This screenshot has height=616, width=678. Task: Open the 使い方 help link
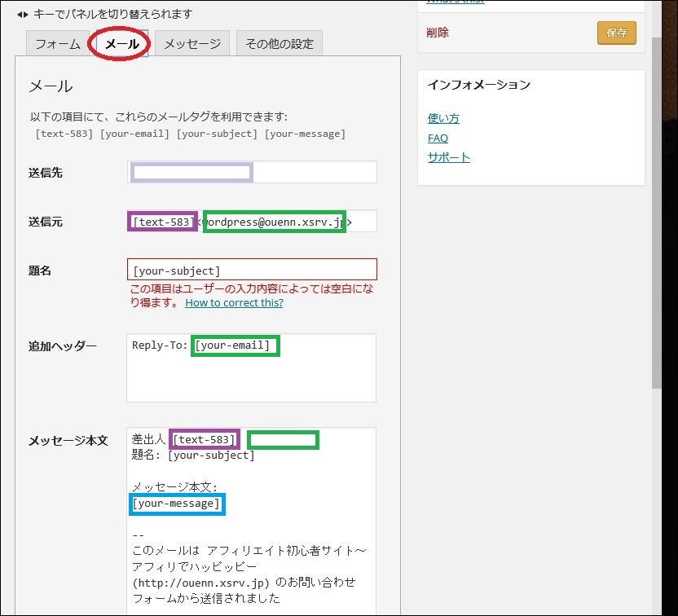point(443,118)
